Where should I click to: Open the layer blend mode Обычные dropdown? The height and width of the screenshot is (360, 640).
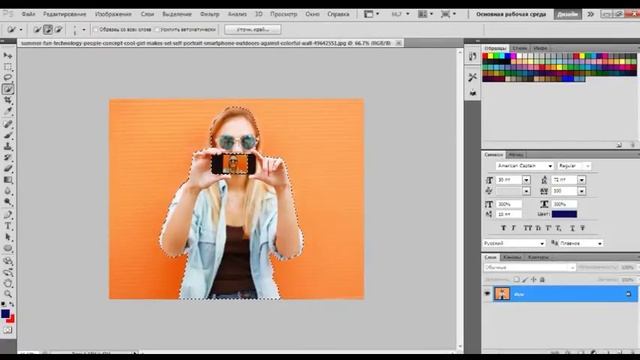click(530, 268)
